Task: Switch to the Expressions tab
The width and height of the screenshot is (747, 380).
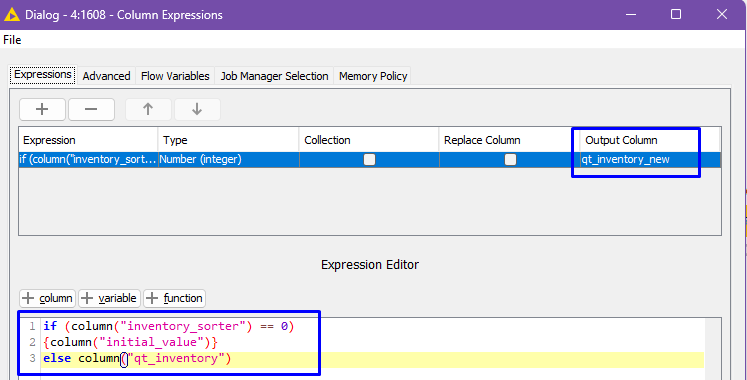Action: coord(43,75)
